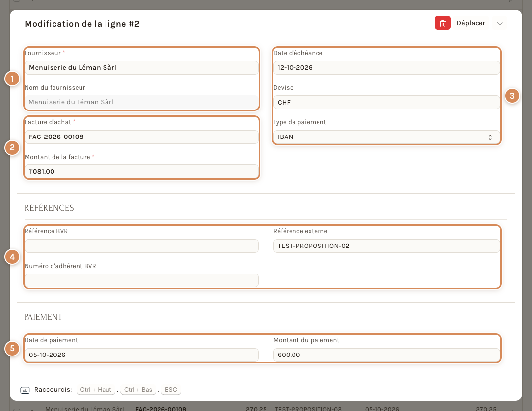Open the Date d'échéance field

coord(386,68)
